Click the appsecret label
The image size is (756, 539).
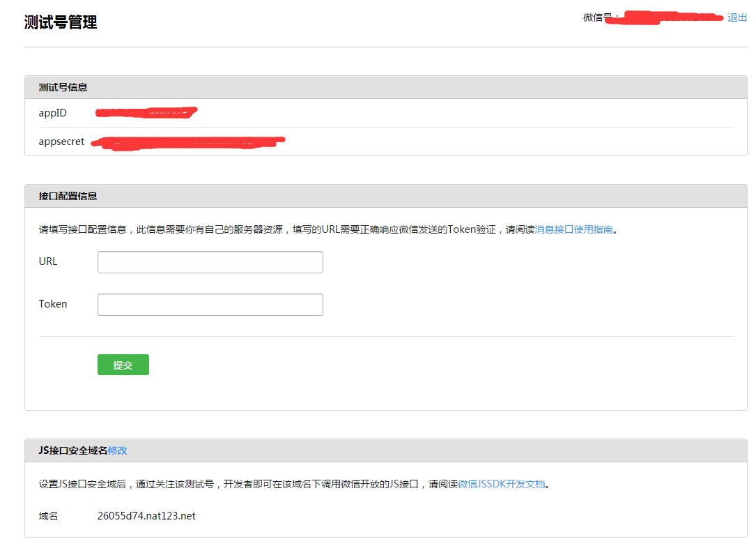tap(61, 142)
